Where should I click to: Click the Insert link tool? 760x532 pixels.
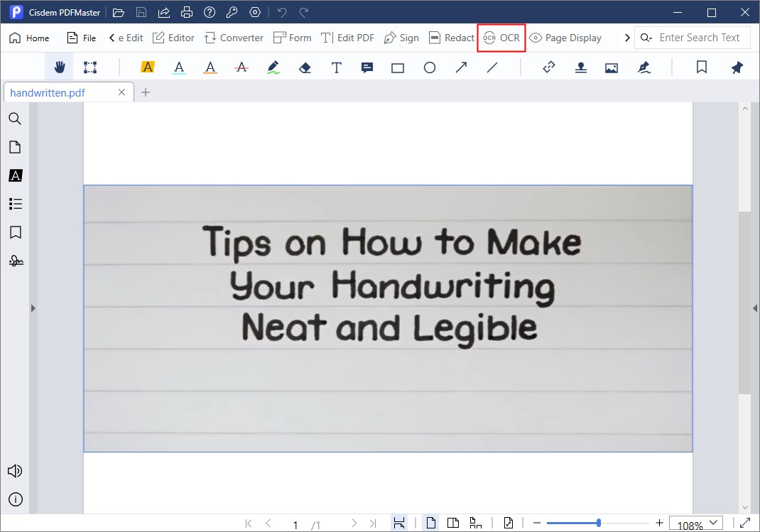point(549,67)
